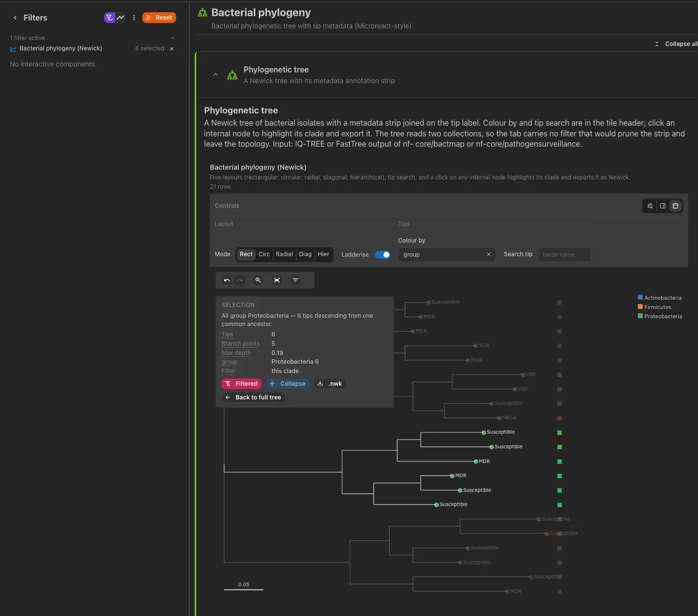Select the purple filter mode icon
The height and width of the screenshot is (616, 698).
tap(110, 18)
